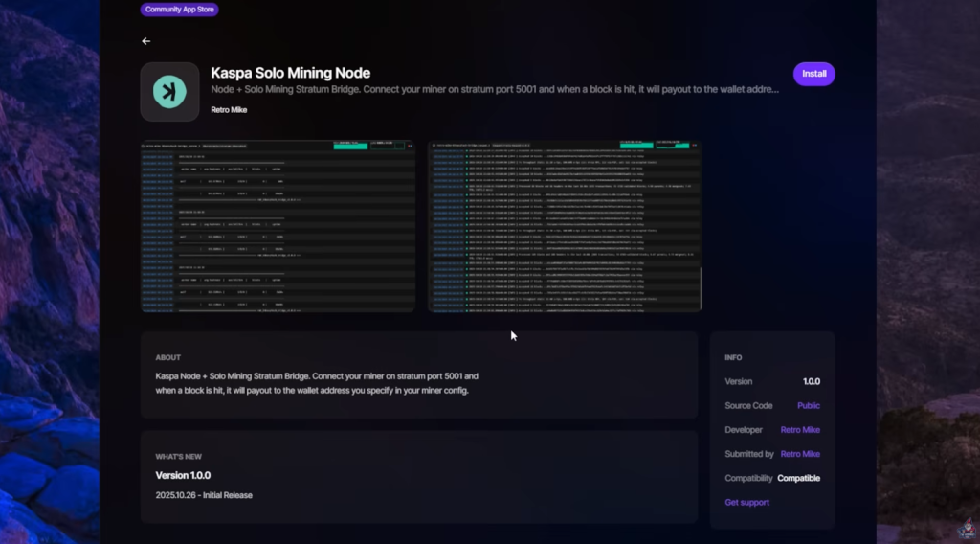The image size is (980, 544).
Task: Click the back arrow icon
Action: [x=145, y=41]
